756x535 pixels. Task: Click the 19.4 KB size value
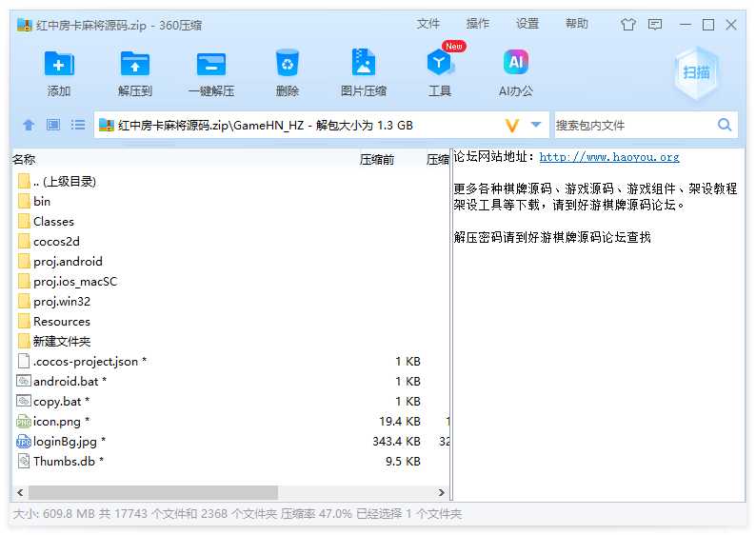point(400,422)
